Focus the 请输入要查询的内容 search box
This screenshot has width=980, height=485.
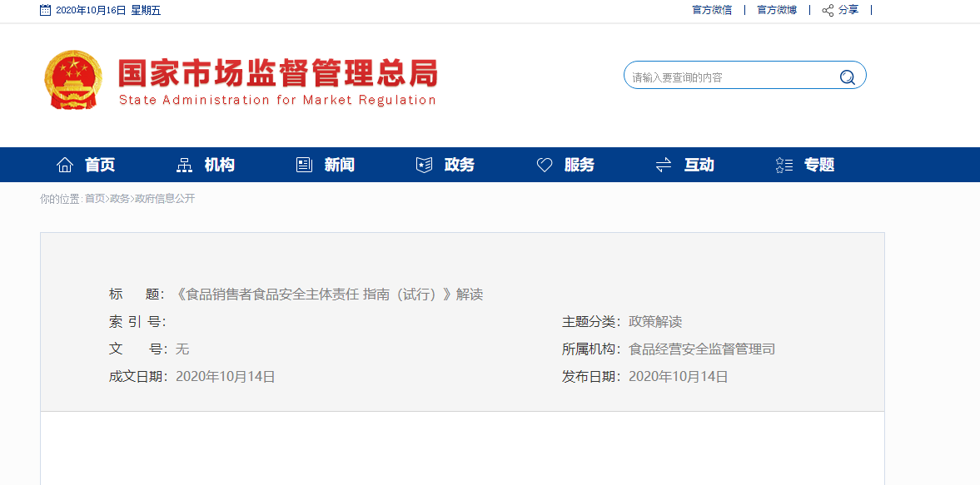point(729,77)
